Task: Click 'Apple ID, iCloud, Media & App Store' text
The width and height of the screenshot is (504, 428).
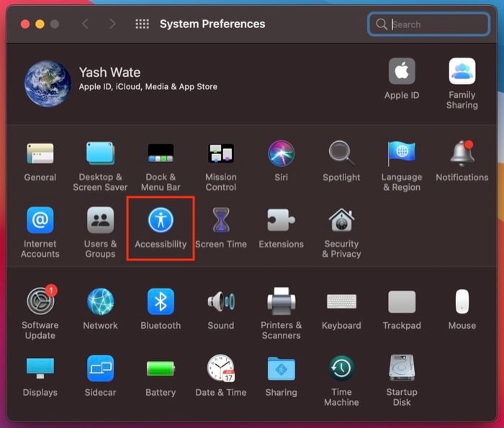Action: pos(148,87)
